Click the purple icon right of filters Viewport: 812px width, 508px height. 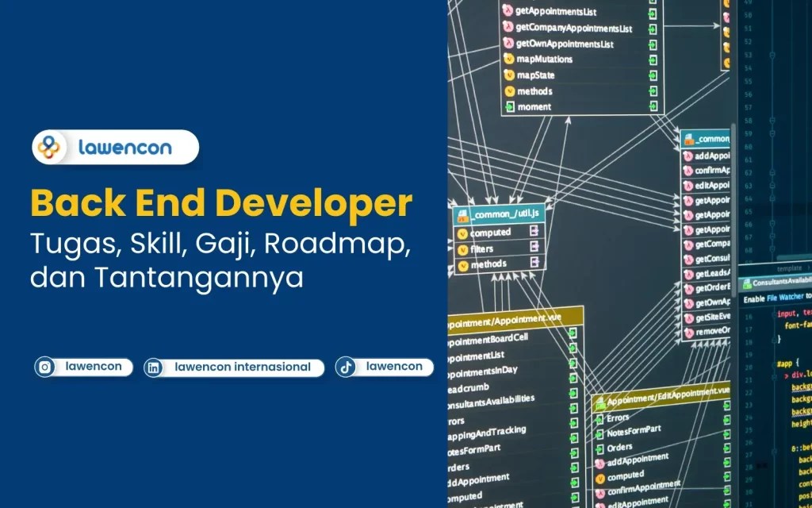(x=534, y=247)
